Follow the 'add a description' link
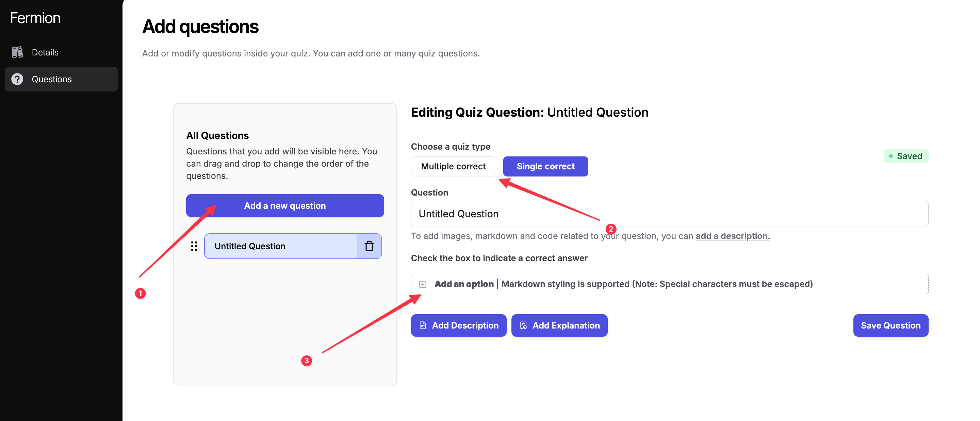The image size is (980, 421). click(732, 236)
